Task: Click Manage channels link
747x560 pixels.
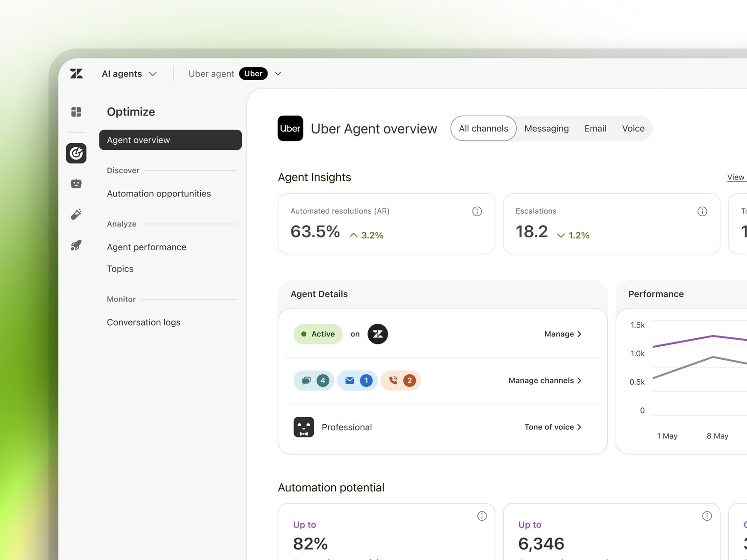Action: 545,380
